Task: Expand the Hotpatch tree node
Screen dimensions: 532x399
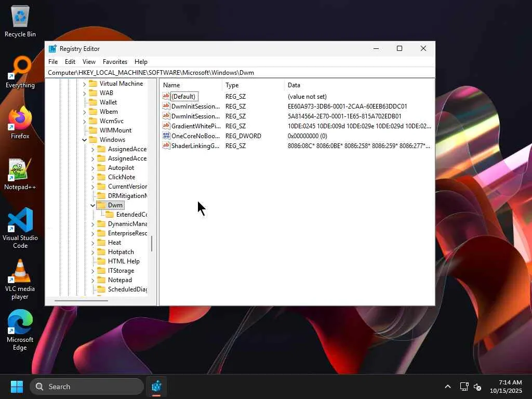Action: (x=92, y=252)
